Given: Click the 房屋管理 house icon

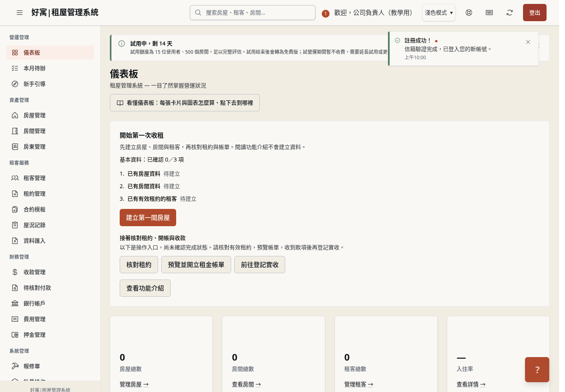Looking at the screenshot, I should tap(15, 115).
